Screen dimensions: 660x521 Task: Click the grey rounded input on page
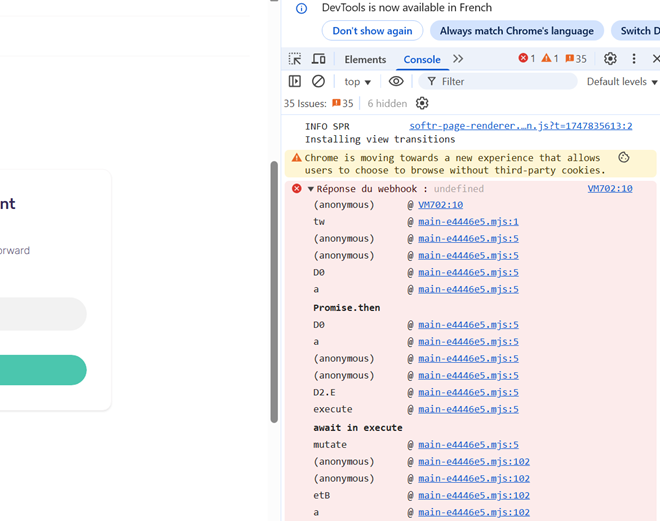[41, 314]
